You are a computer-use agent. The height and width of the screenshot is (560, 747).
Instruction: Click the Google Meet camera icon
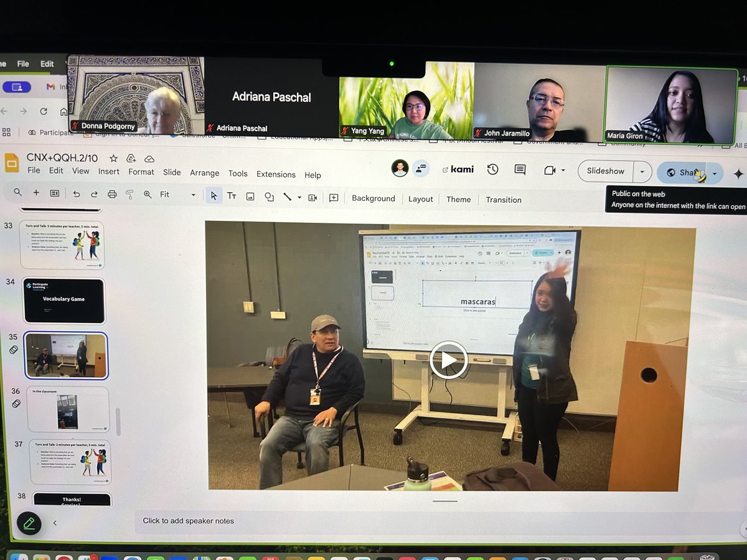pyautogui.click(x=549, y=170)
